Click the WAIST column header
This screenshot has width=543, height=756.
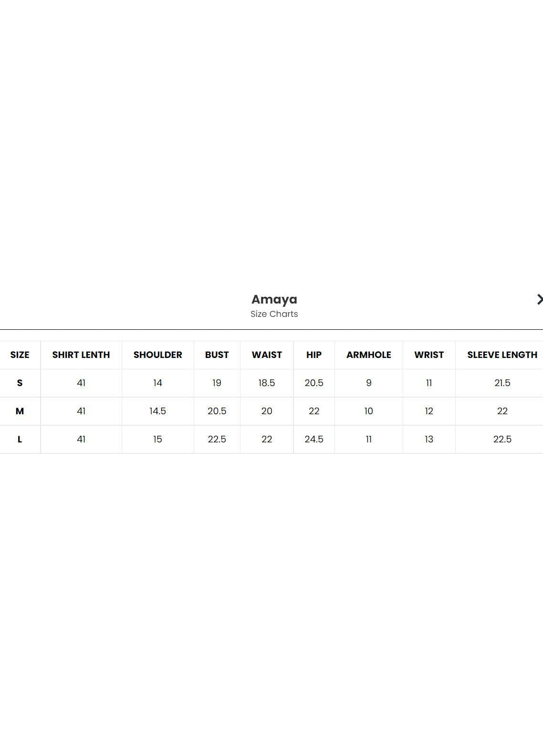(267, 355)
